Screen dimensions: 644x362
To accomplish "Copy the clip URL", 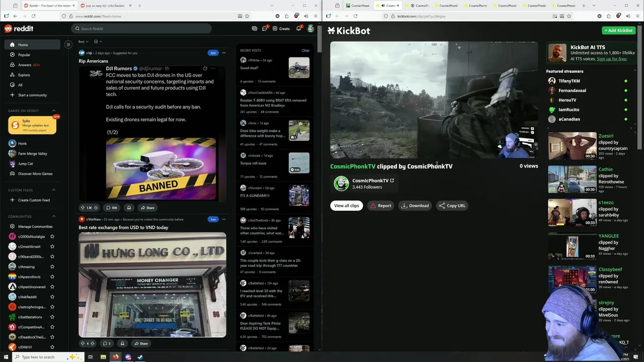I will [452, 206].
